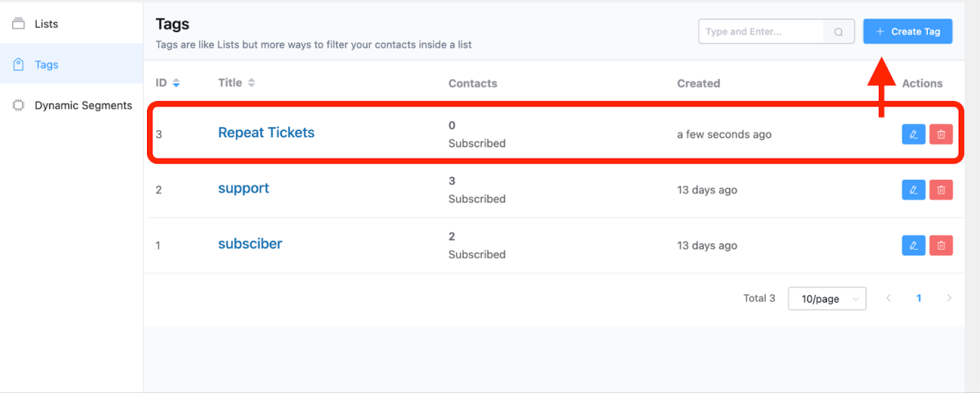Click the Create Tag button
The height and width of the screenshot is (393, 980).
(908, 31)
